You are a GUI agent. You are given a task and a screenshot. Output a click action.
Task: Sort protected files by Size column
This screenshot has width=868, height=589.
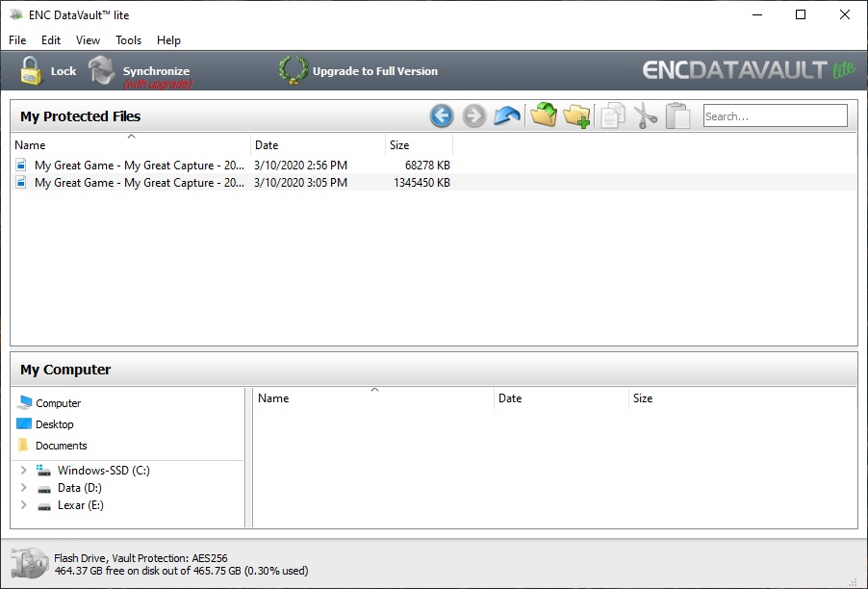[x=419, y=144]
